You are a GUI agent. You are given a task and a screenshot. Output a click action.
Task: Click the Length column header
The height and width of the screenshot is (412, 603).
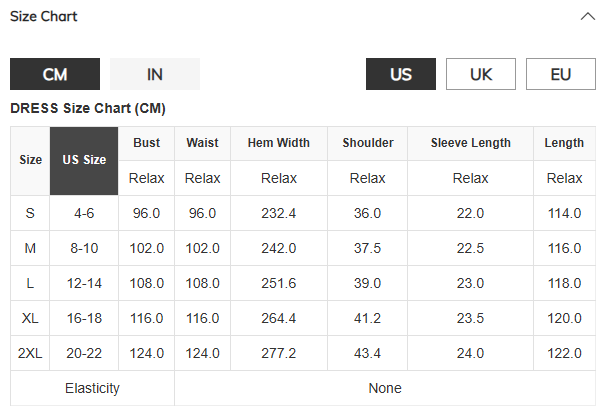(x=564, y=143)
